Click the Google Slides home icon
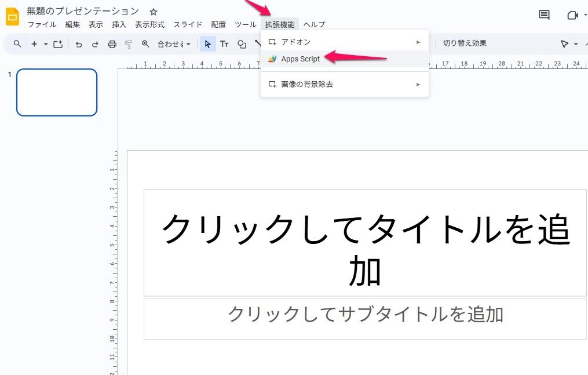The image size is (588, 375). coord(12,17)
